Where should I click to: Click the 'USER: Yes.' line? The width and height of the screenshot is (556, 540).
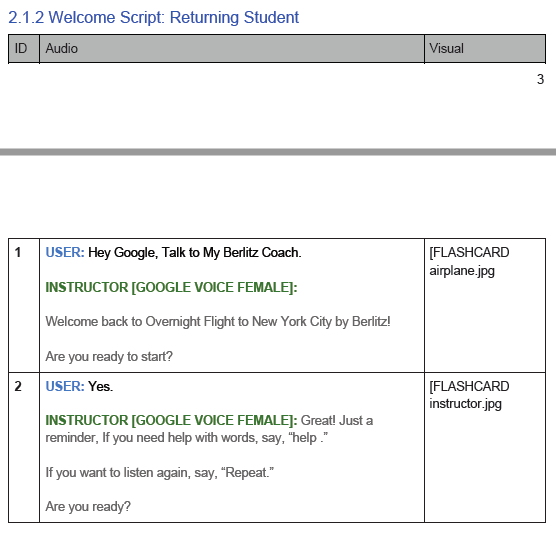coord(79,386)
